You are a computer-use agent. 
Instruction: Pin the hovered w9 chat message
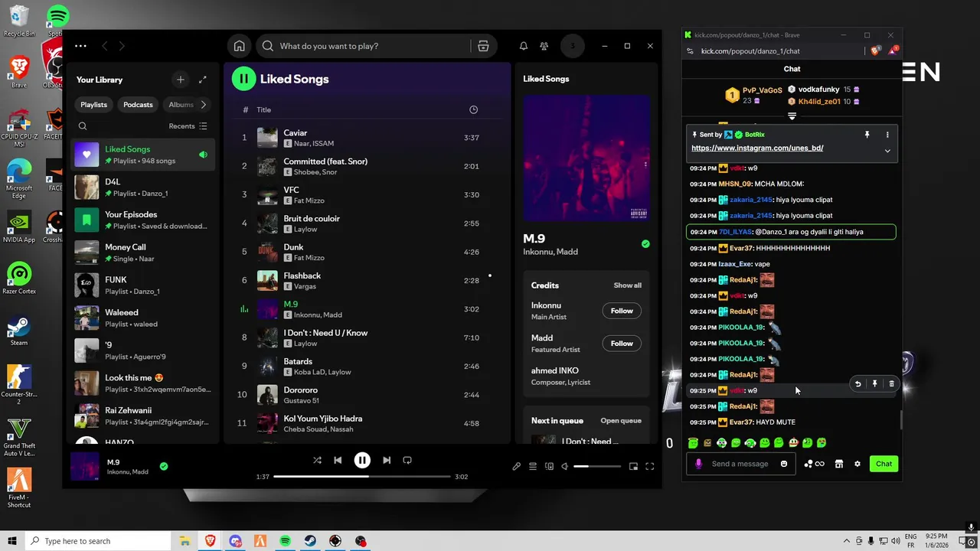click(x=874, y=384)
